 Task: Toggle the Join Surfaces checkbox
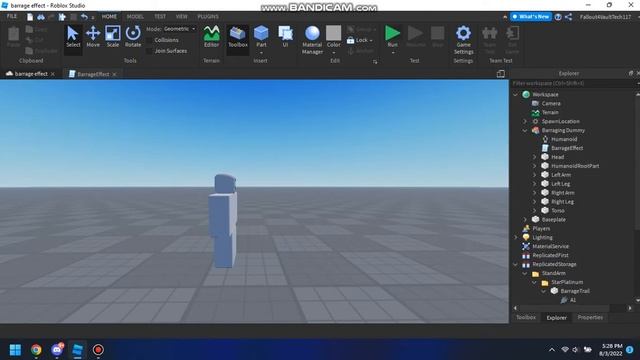click(x=149, y=51)
